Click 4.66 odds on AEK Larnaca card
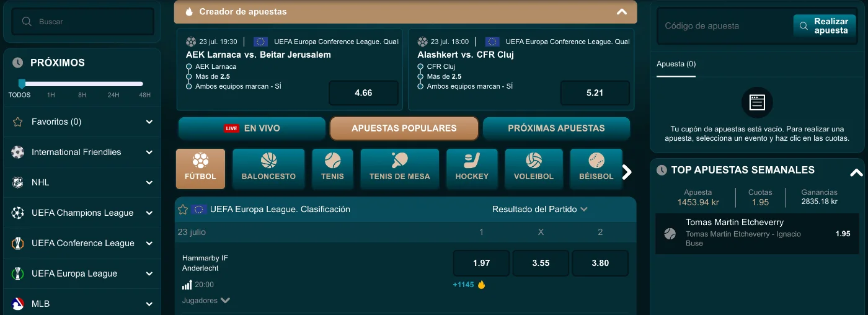Screen dimensions: 868x315 coord(363,93)
